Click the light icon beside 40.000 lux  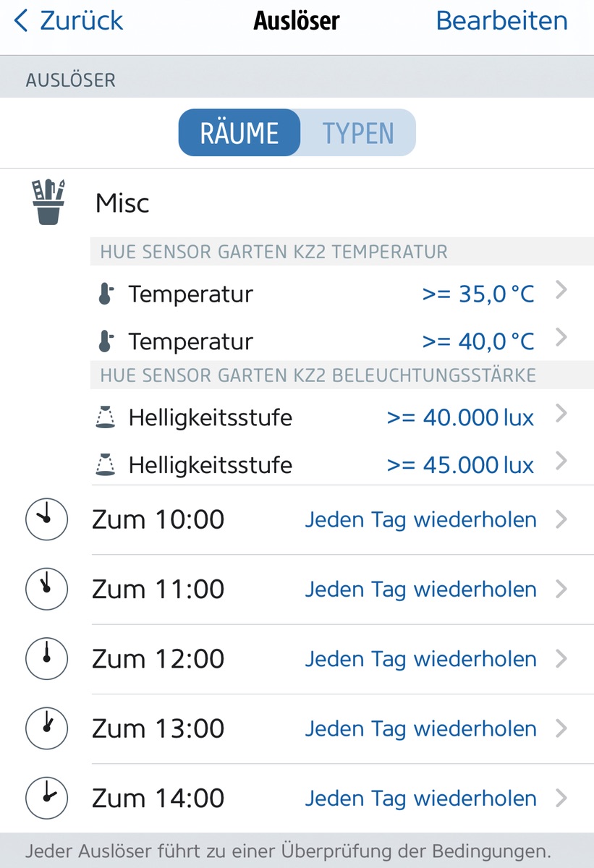pyautogui.click(x=106, y=417)
